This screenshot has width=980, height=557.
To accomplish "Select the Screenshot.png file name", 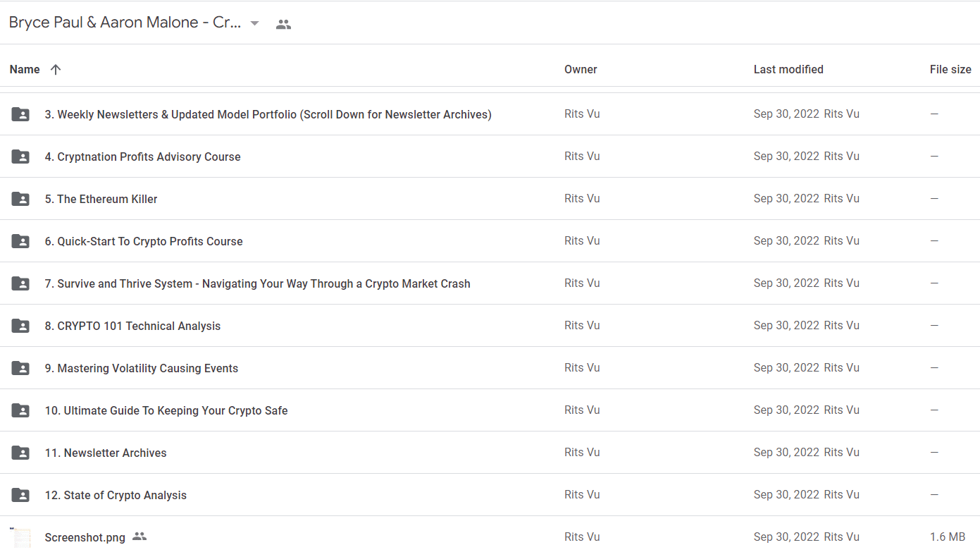I will (85, 537).
